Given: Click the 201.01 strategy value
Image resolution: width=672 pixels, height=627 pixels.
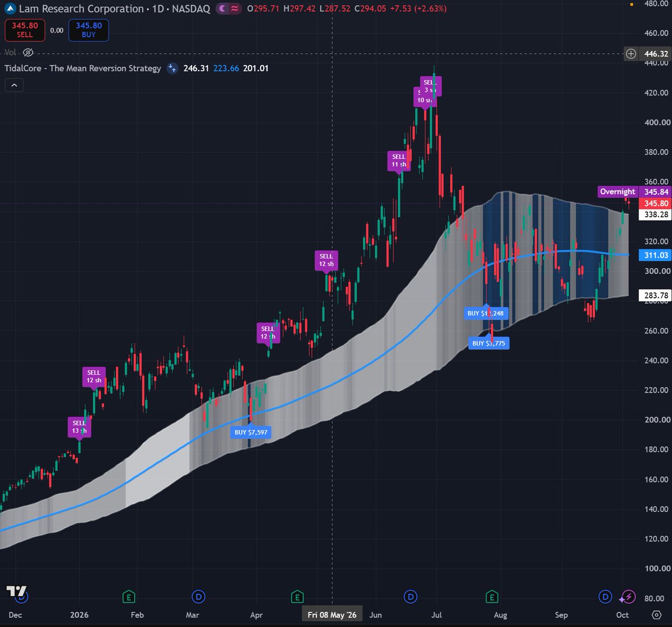Looking at the screenshot, I should click(x=256, y=68).
